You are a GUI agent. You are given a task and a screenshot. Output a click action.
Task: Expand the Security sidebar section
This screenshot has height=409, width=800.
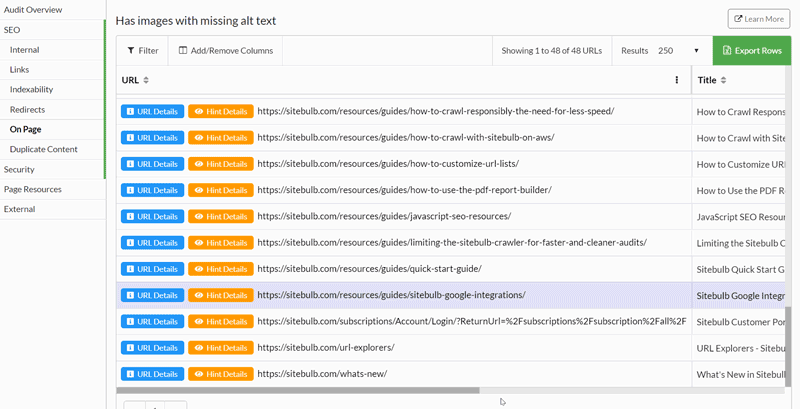pos(19,169)
